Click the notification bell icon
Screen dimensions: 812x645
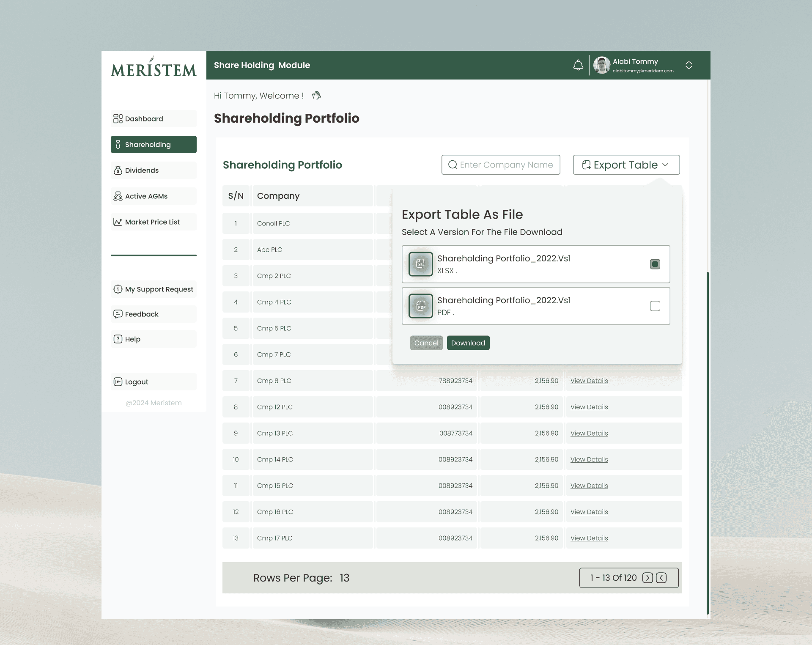[x=578, y=65]
